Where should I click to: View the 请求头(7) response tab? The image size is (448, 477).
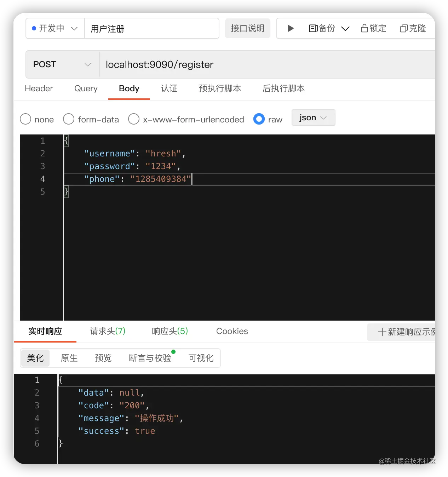107,331
